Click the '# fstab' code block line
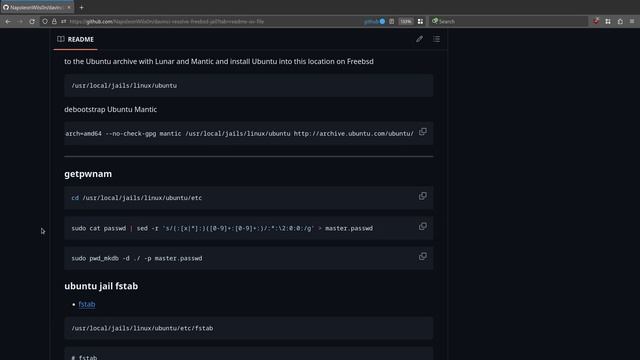Viewport: 640px width, 360px height. point(84,357)
